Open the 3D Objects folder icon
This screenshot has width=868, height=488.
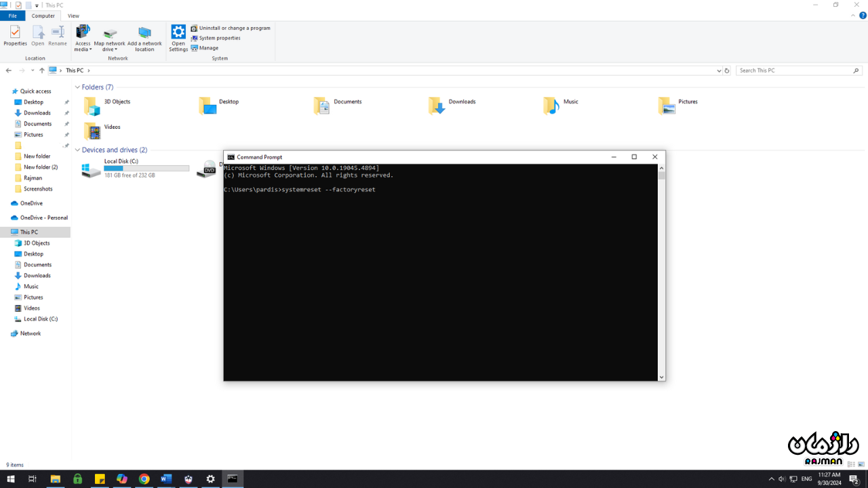point(92,106)
